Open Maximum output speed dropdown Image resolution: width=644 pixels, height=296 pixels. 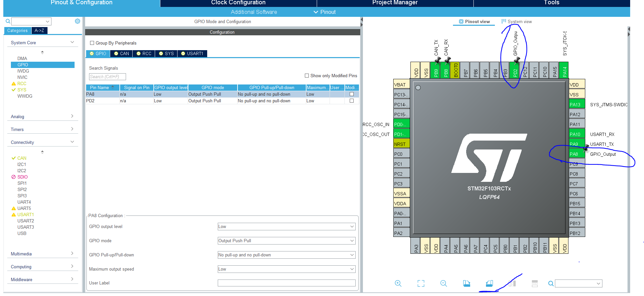(286, 269)
